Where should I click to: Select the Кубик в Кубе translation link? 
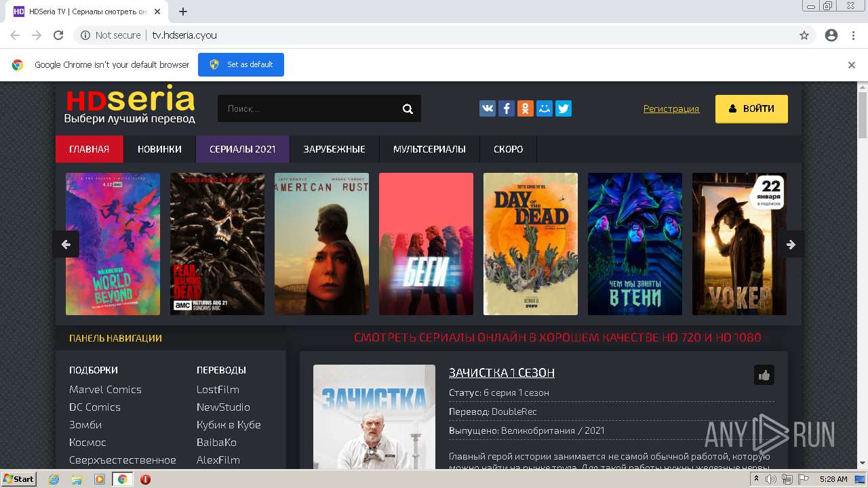pyautogui.click(x=229, y=424)
